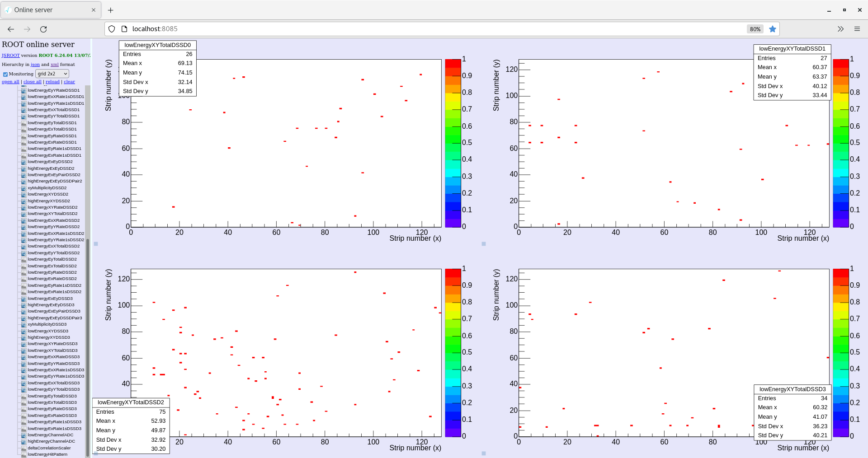Image resolution: width=868 pixels, height=458 pixels.
Task: Click the color palette of the DSSD0 plot
Action: click(453, 143)
